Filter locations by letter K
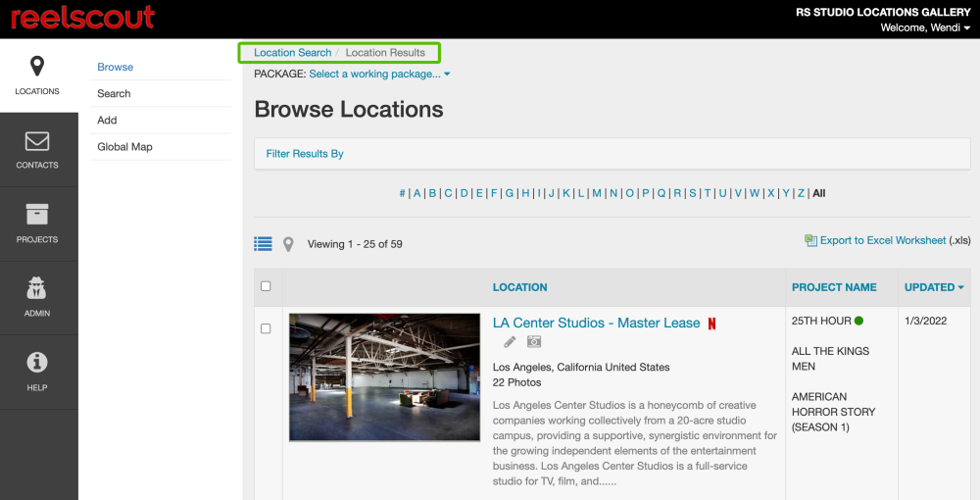This screenshot has width=980, height=500. pyautogui.click(x=565, y=193)
